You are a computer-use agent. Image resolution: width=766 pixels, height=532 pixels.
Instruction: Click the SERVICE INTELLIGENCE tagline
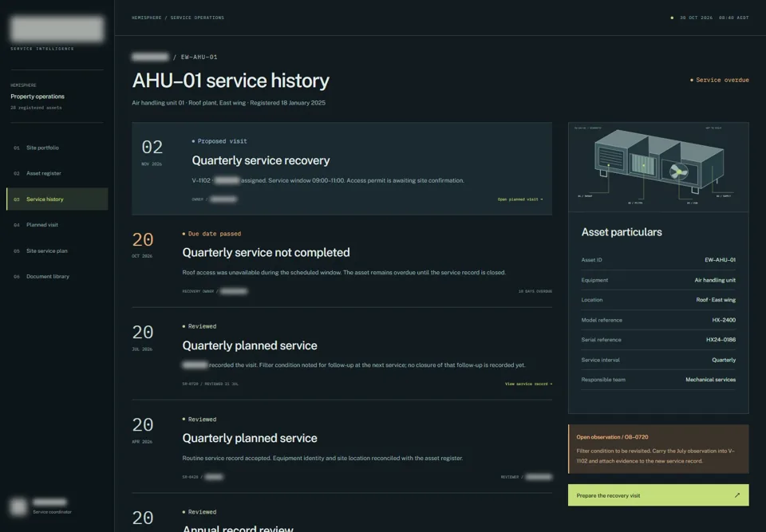pos(42,49)
